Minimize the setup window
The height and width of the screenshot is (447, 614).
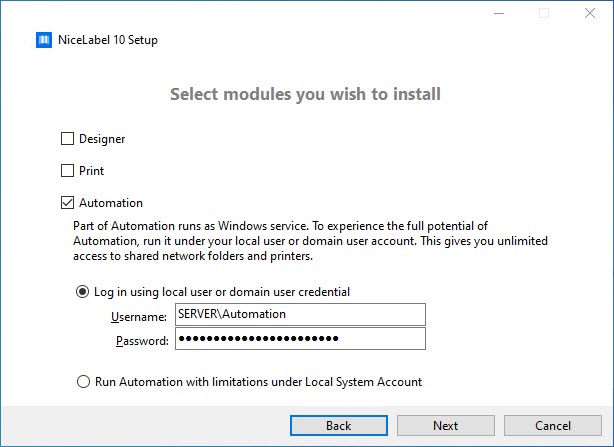pyautogui.click(x=499, y=14)
